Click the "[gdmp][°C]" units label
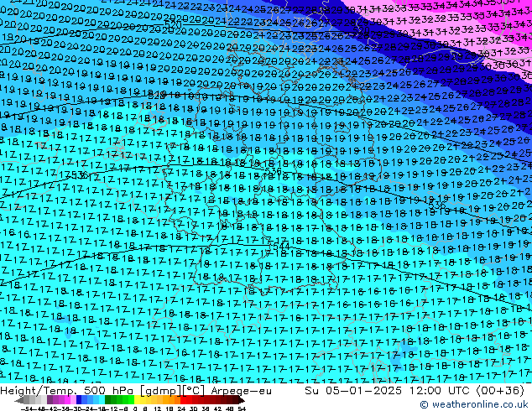532x411 pixels. click(172, 391)
